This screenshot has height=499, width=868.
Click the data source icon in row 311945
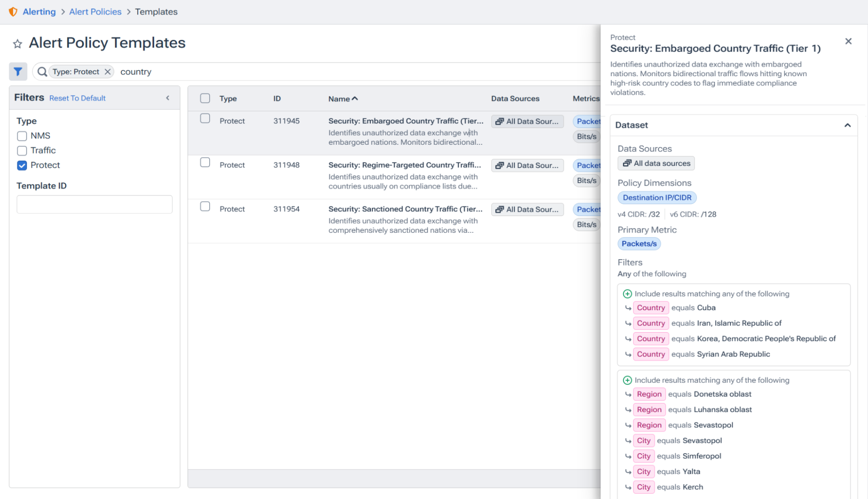pyautogui.click(x=500, y=121)
